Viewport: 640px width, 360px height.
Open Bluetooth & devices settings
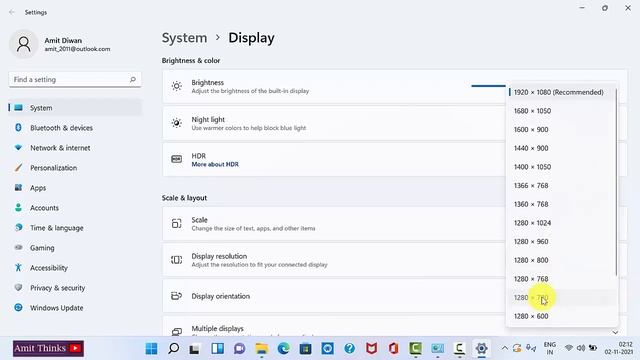tap(75, 128)
